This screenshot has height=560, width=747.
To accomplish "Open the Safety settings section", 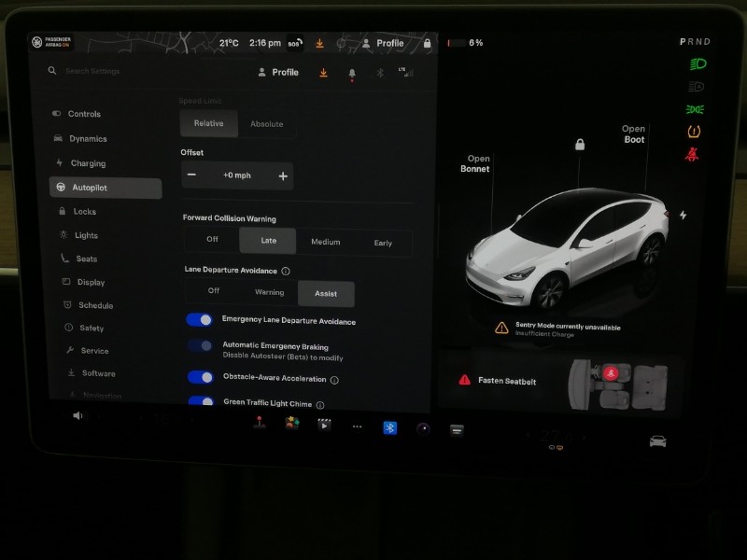I will pos(84,328).
